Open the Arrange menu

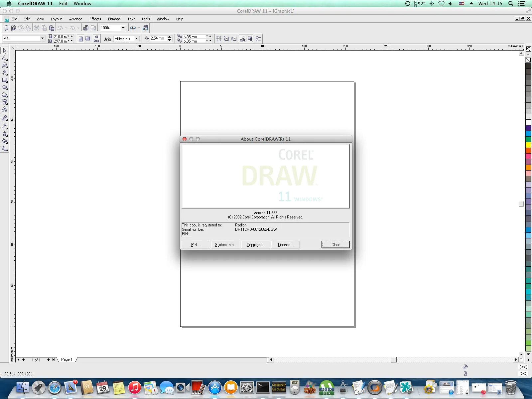[x=75, y=19]
